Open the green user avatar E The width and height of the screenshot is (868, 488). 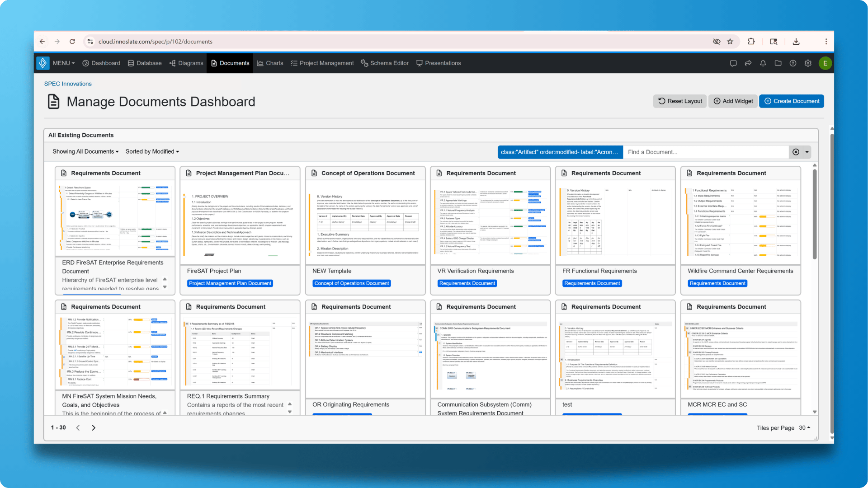[x=825, y=63]
